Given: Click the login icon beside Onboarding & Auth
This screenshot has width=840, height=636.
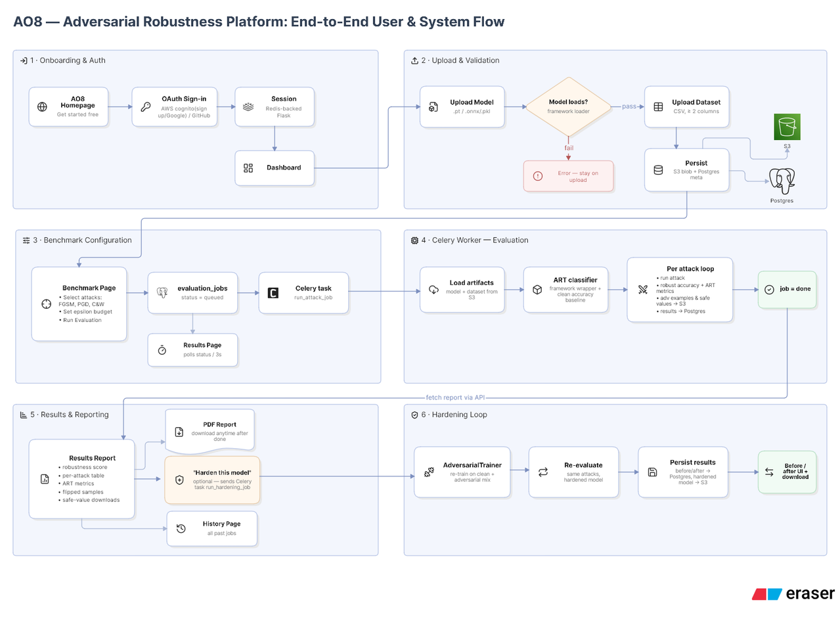Looking at the screenshot, I should tap(24, 60).
